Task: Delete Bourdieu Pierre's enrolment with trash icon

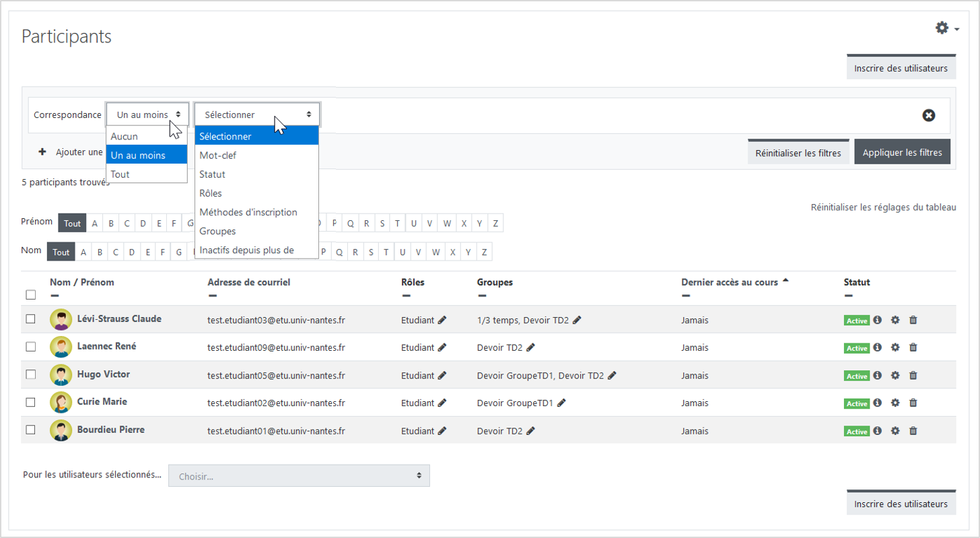Action: [x=913, y=431]
